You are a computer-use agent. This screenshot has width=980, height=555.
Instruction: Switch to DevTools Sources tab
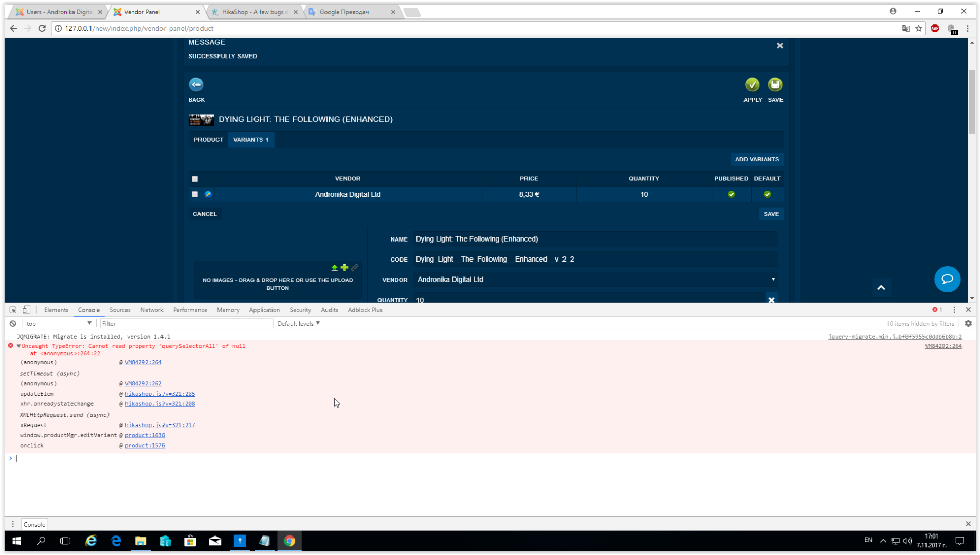120,310
